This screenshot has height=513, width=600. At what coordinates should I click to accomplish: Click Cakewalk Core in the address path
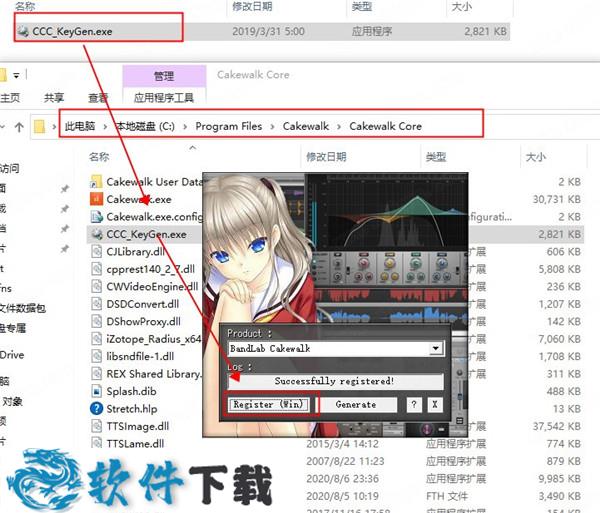(x=385, y=126)
